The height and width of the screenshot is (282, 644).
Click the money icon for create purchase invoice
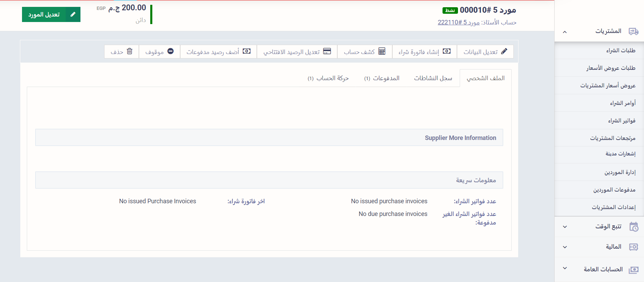(447, 52)
